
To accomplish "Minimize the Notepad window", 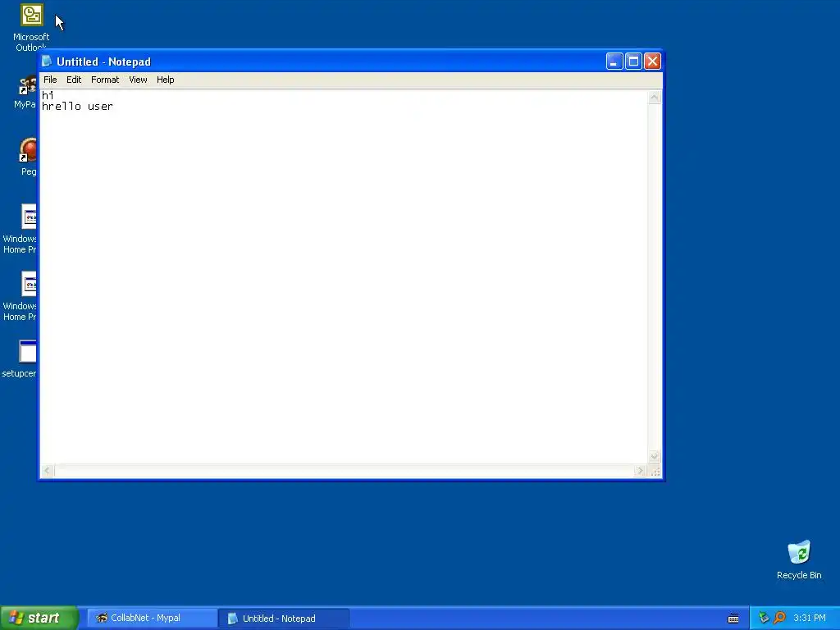I will tap(614, 61).
